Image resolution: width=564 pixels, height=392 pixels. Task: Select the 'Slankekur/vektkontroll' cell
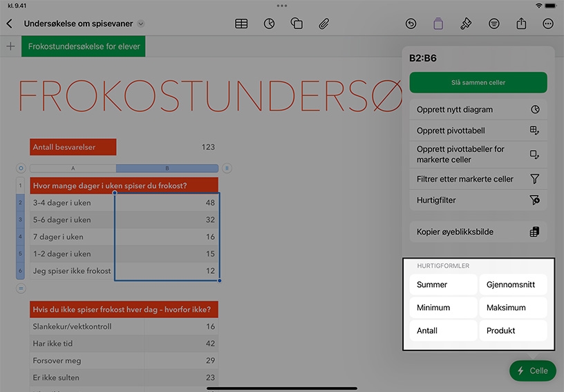(87, 326)
